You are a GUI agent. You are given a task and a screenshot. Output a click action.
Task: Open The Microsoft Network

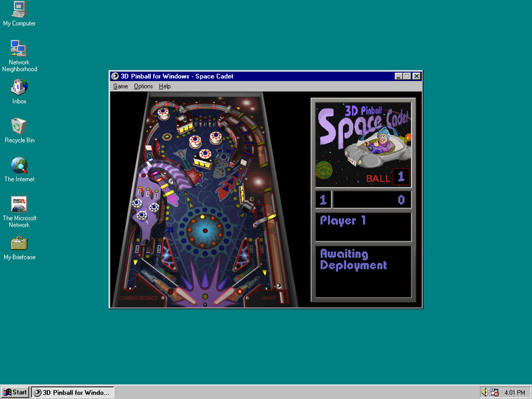pyautogui.click(x=19, y=204)
